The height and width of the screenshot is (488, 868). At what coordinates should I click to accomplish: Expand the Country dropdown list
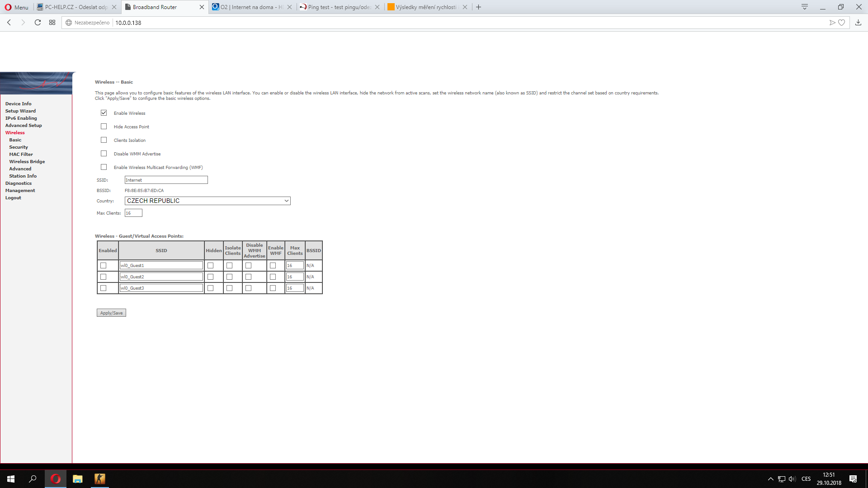point(208,201)
